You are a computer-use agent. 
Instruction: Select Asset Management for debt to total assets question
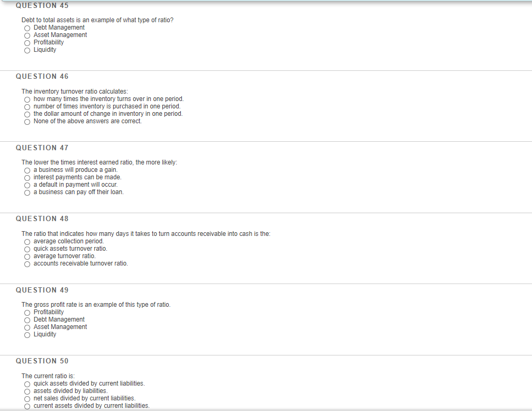point(27,35)
